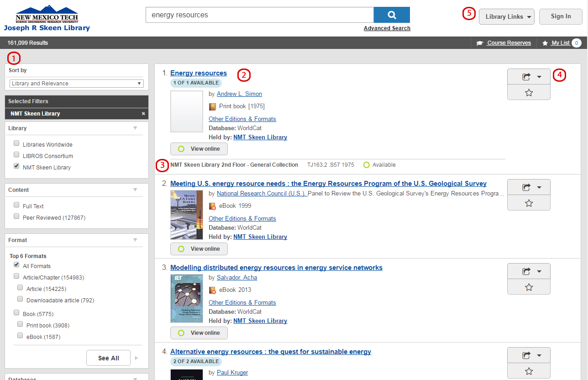The height and width of the screenshot is (380, 588).
Task: Open author Salvador Acha link
Action: [237, 277]
